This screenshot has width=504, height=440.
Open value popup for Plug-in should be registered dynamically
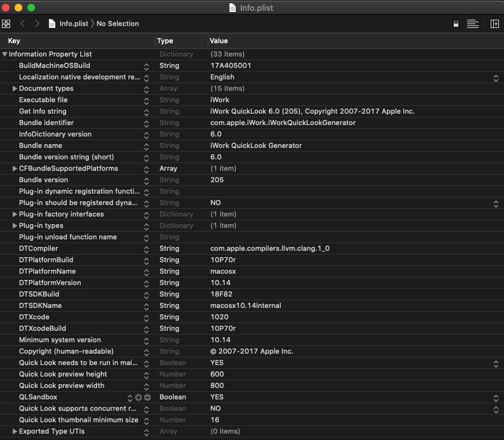(x=496, y=204)
